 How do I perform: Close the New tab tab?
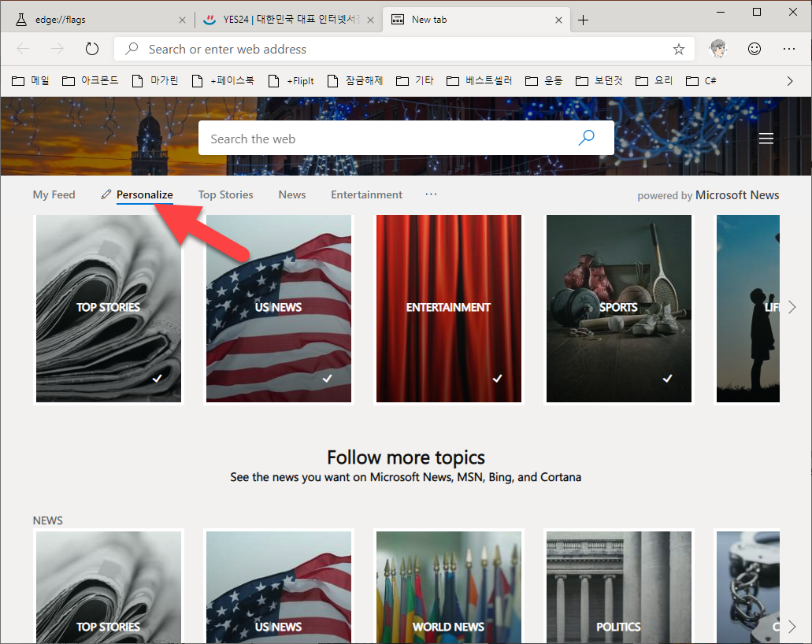click(558, 20)
